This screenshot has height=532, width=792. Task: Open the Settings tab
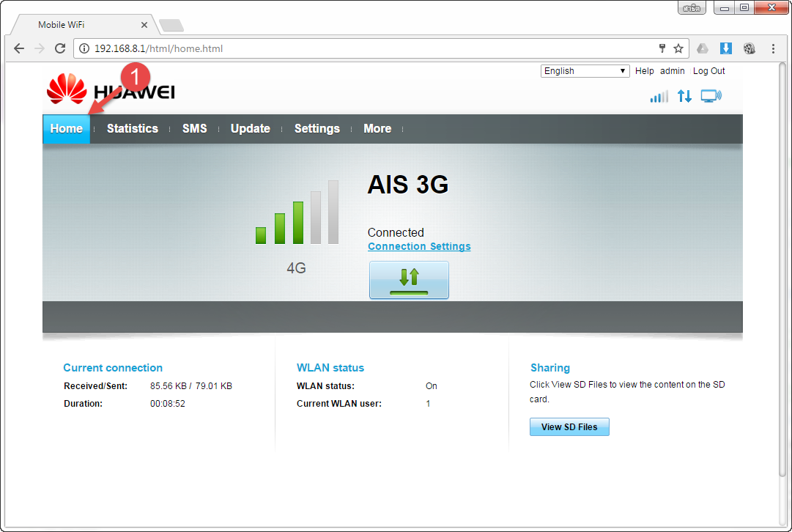pyautogui.click(x=317, y=129)
